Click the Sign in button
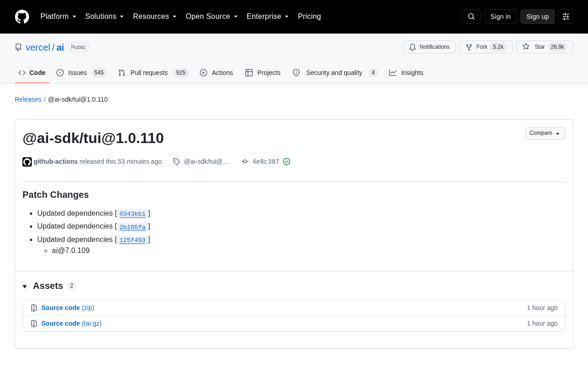Screen dimensions: 588x368 [501, 17]
